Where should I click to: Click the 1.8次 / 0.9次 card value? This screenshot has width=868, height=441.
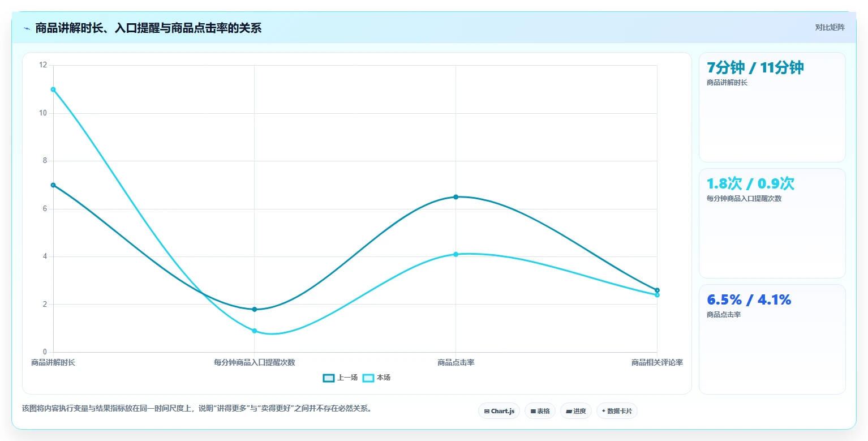click(751, 184)
